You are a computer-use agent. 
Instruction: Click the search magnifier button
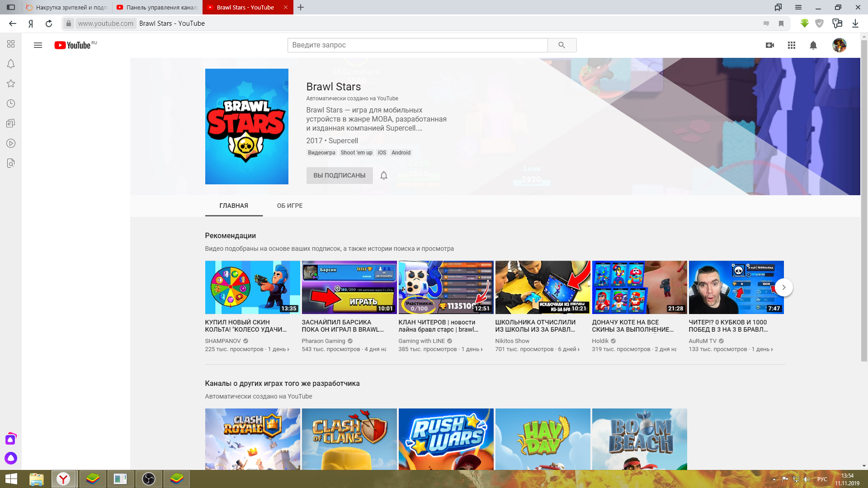tap(561, 45)
